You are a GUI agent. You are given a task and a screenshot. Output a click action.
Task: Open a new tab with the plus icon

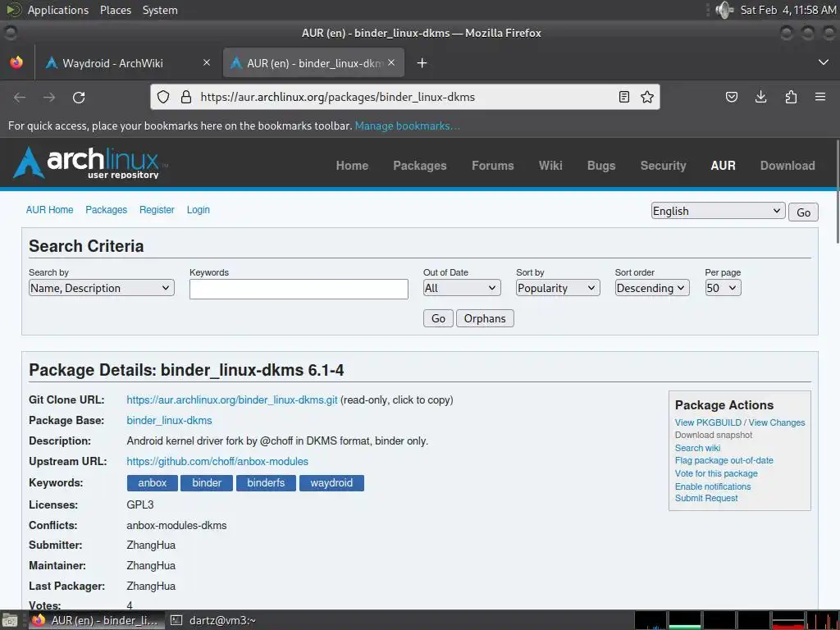pos(422,63)
